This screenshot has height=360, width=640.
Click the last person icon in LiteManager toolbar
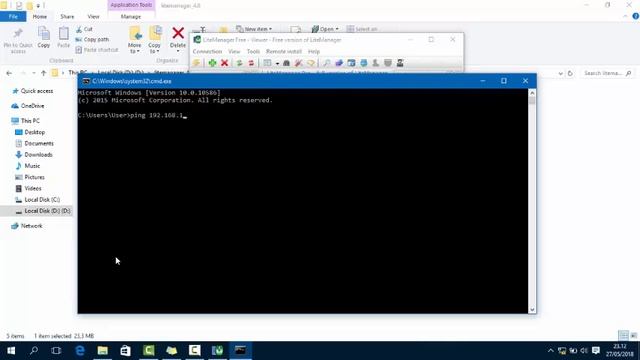400,63
